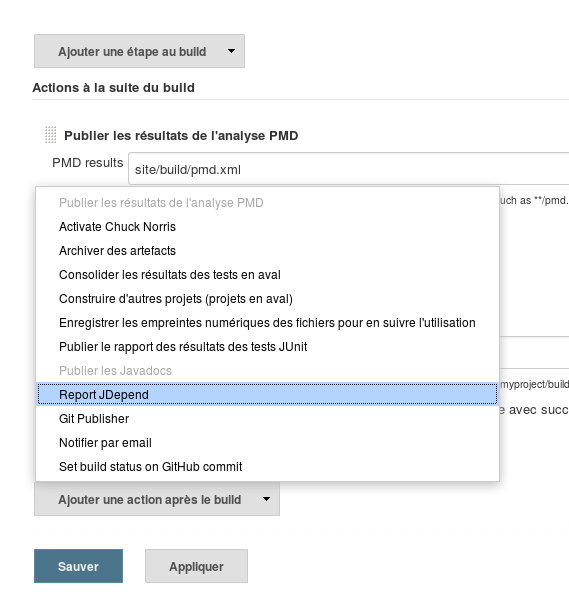The image size is (569, 605).
Task: Open arrow on Ajouter une action après le build
Action: point(266,499)
